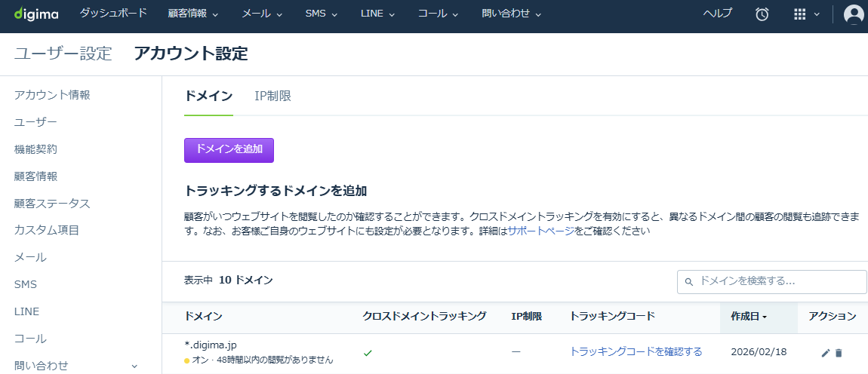Open 顧客情報 in the sidebar
Viewport: 868px width, 374px height.
[35, 176]
